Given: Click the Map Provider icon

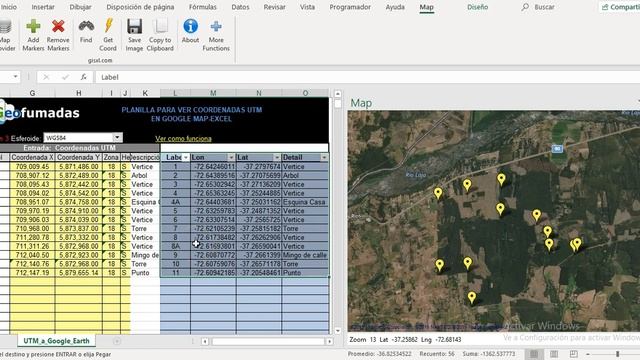Looking at the screenshot, I should tap(5, 27).
